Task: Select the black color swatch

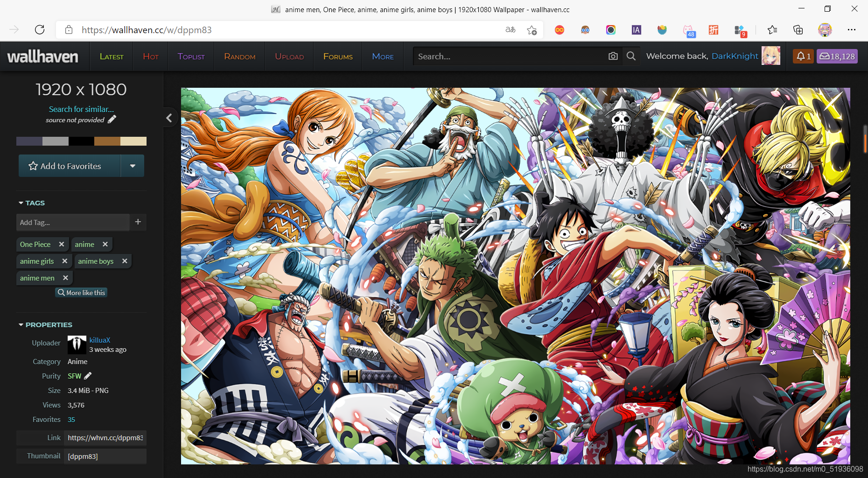Action: (81, 141)
